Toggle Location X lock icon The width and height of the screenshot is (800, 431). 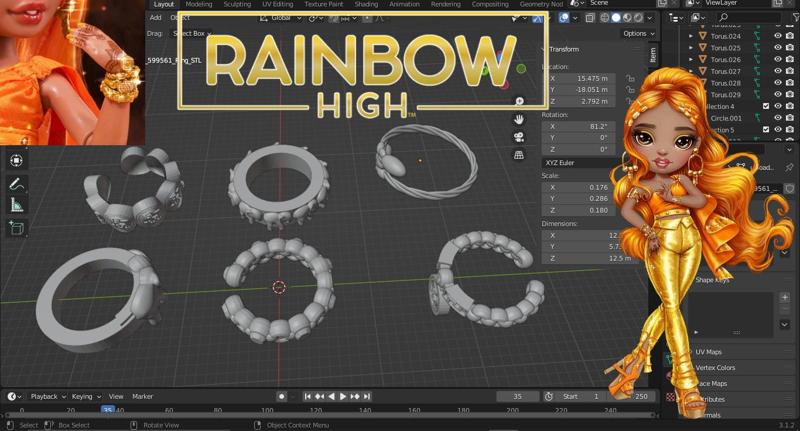click(631, 79)
